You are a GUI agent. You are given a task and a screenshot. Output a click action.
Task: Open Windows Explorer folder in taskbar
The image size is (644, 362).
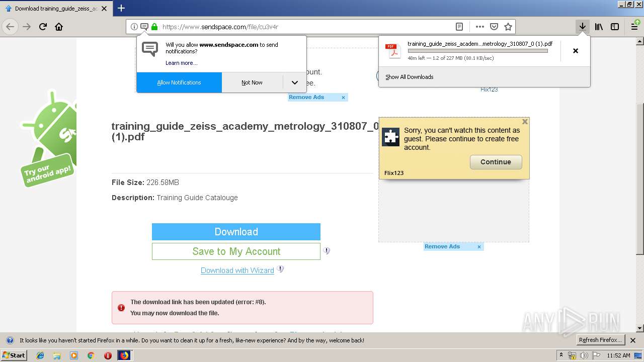coord(57,355)
